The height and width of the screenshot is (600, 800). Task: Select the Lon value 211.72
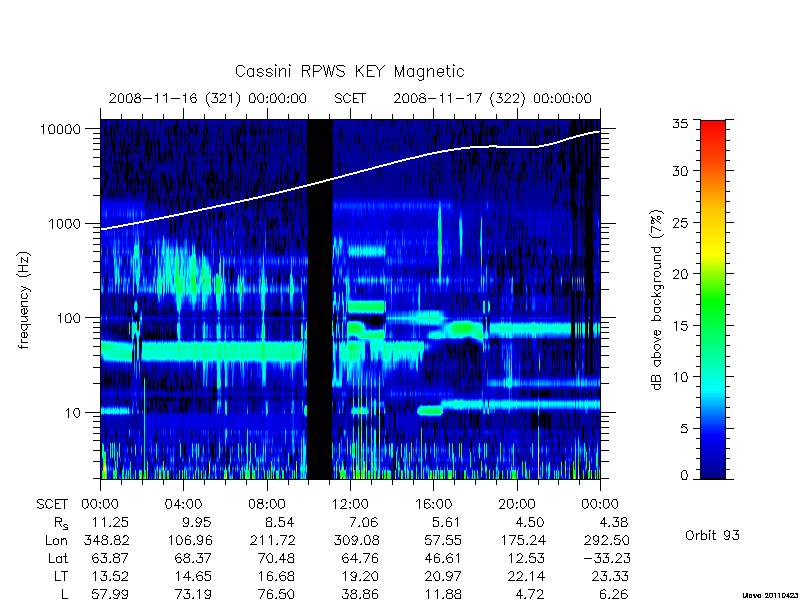(273, 540)
